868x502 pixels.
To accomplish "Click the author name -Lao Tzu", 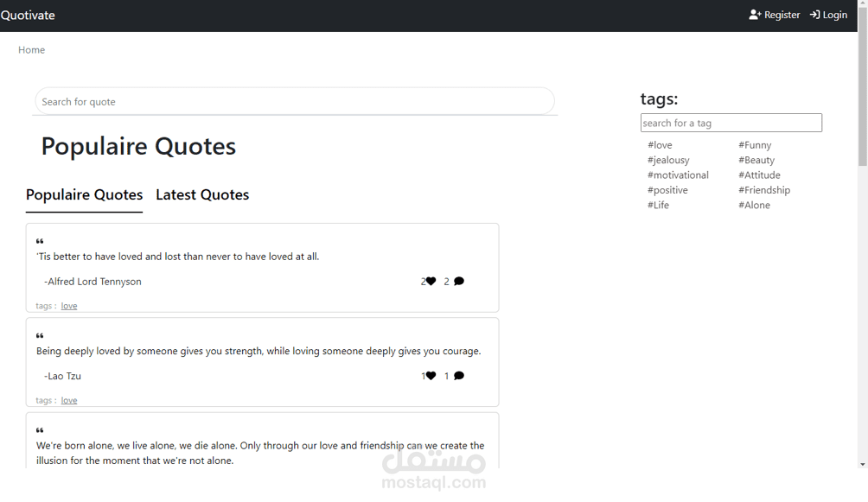I will pyautogui.click(x=62, y=376).
